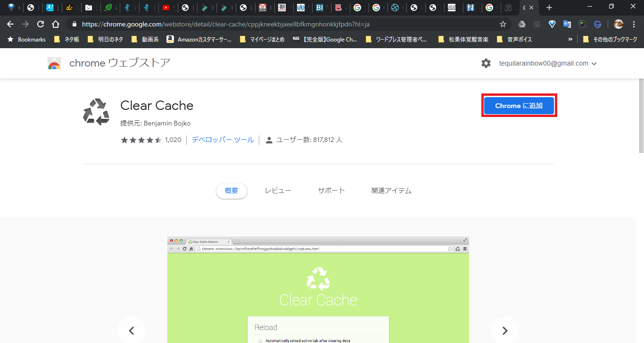Switch to the レビュー tab
Screen dimensions: 644x343
point(278,191)
